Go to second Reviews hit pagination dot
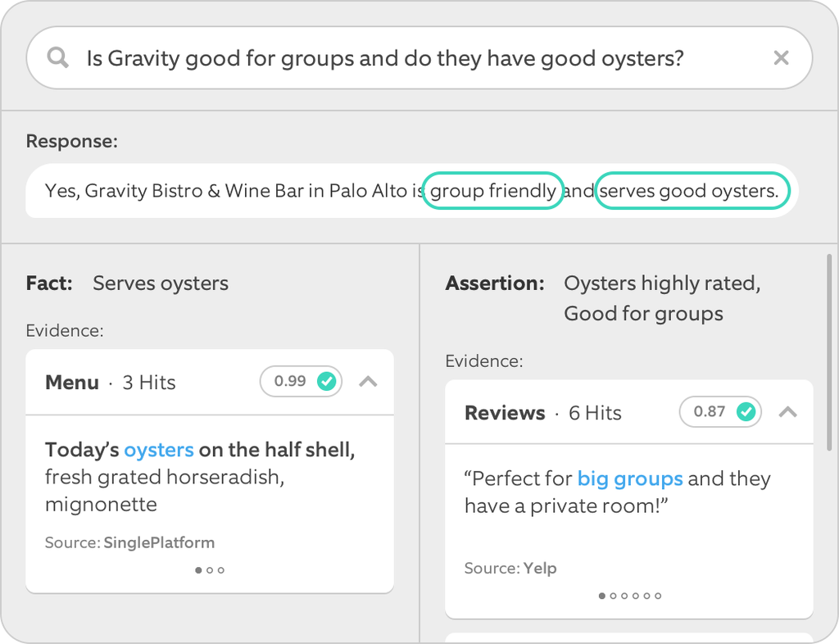The image size is (839, 644). [x=613, y=596]
